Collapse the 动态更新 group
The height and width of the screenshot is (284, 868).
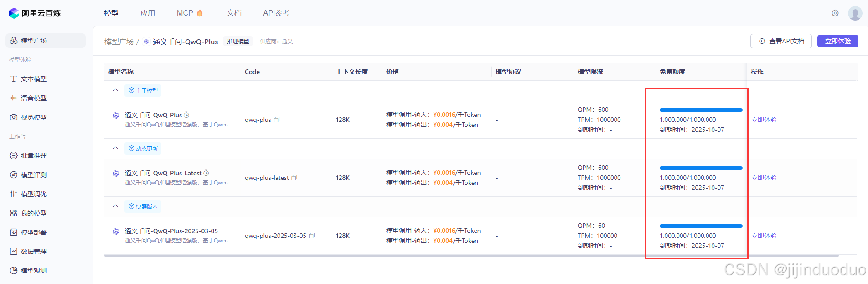coord(115,148)
